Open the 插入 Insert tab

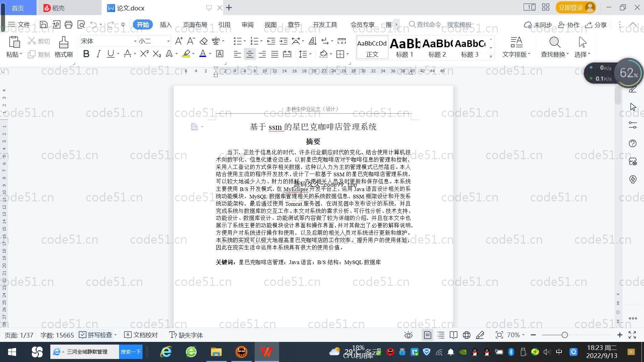tap(166, 25)
